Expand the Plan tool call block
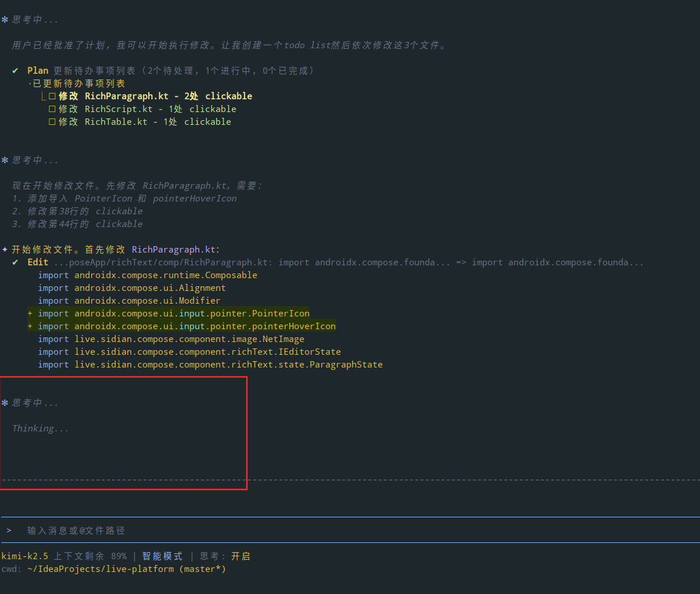Screen dimensions: 700x594 tap(38, 71)
